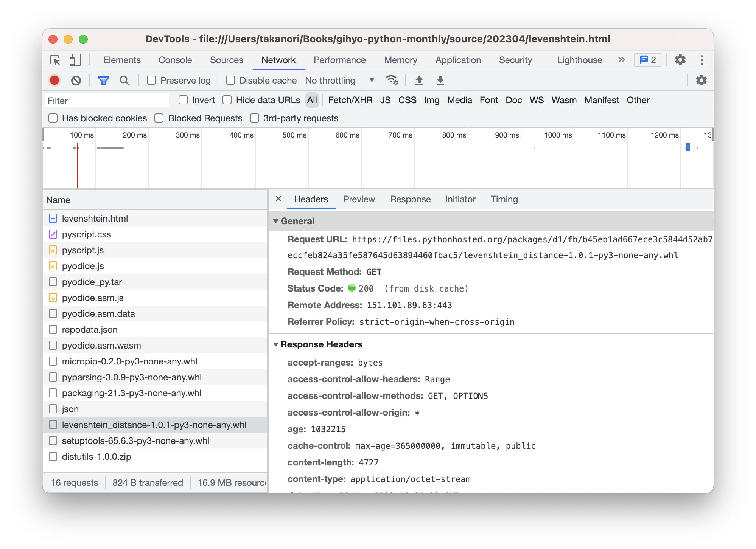The image size is (756, 549).
Task: Click into the Filter text field
Action: point(107,101)
